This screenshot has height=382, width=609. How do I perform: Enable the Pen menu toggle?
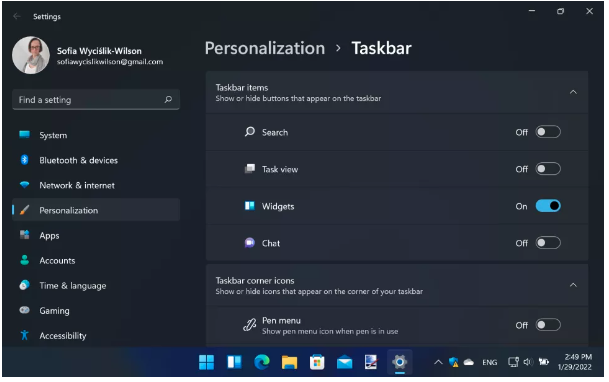click(x=548, y=325)
